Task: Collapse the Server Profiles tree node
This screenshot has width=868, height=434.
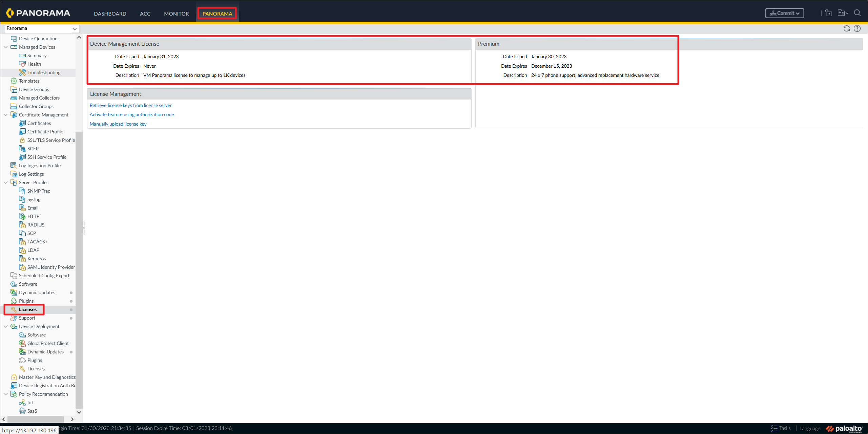Action: coord(6,182)
